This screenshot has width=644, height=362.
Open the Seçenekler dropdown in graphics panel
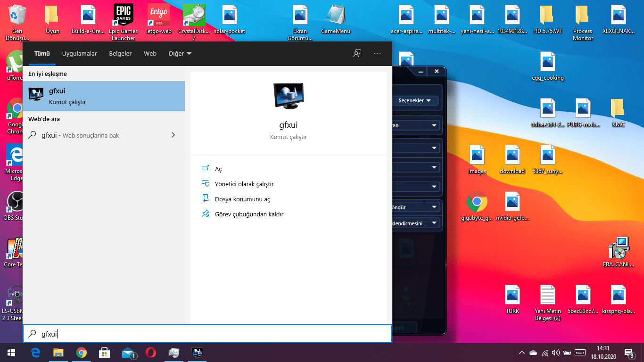coord(415,100)
